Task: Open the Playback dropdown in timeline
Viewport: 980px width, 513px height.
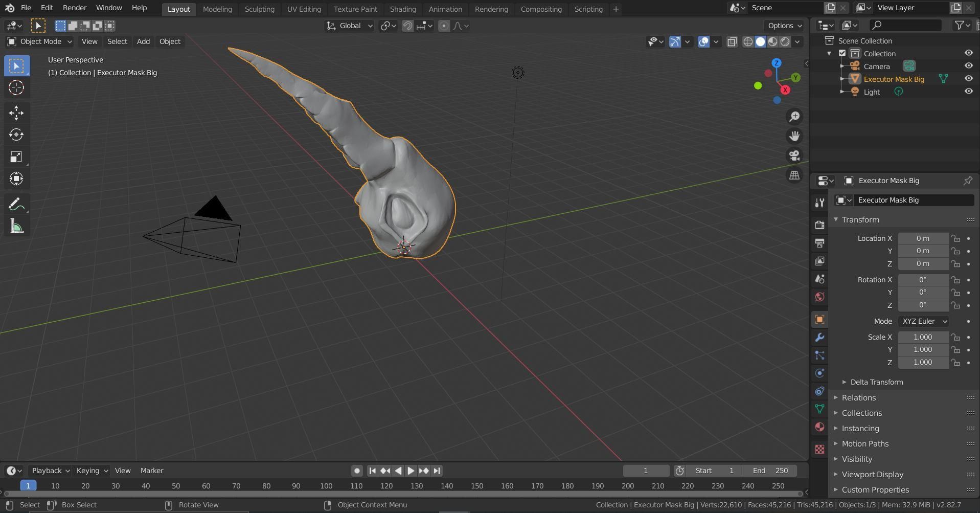Action: click(x=50, y=471)
